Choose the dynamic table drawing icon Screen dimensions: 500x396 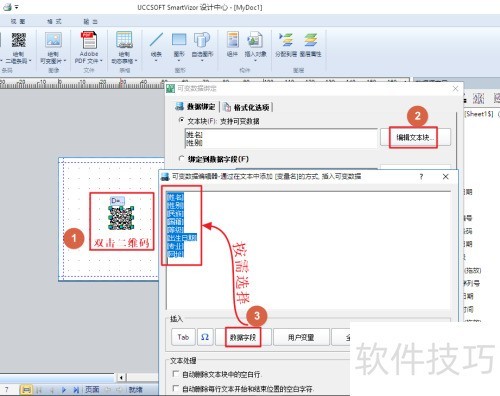tap(124, 40)
